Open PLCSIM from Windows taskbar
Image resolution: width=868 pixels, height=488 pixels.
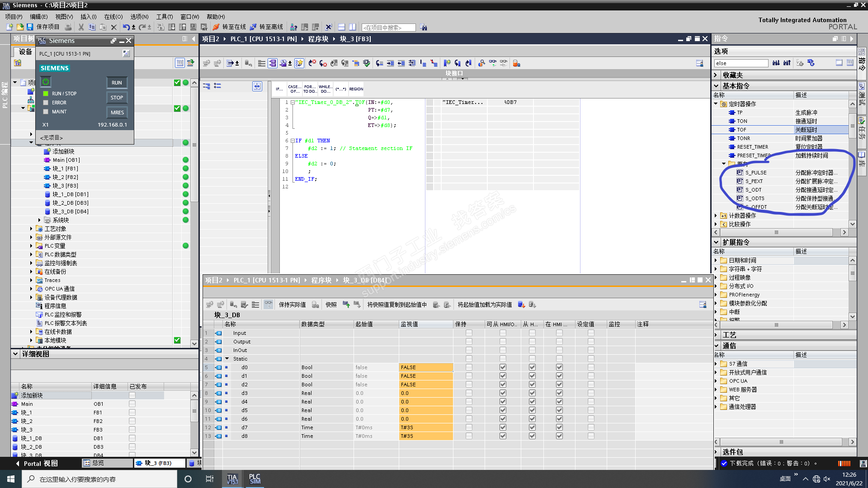click(255, 479)
